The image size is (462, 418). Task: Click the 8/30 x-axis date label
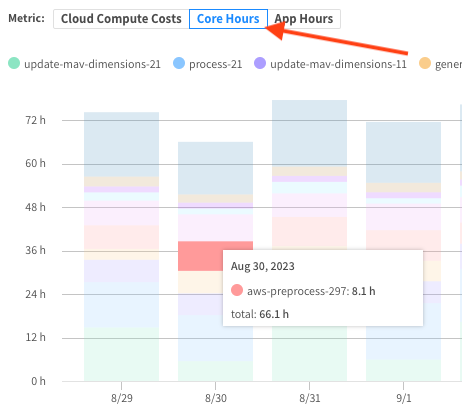(216, 398)
